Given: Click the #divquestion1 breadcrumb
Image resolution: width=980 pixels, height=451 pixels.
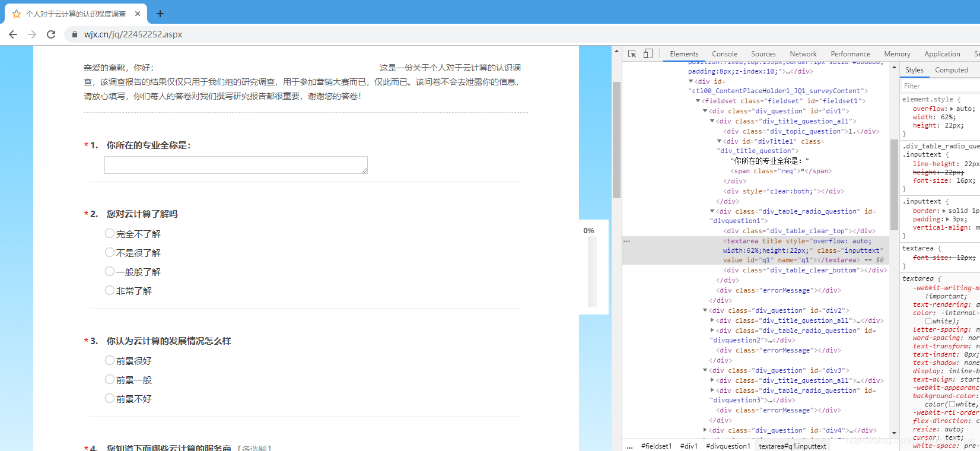Looking at the screenshot, I should (x=728, y=446).
